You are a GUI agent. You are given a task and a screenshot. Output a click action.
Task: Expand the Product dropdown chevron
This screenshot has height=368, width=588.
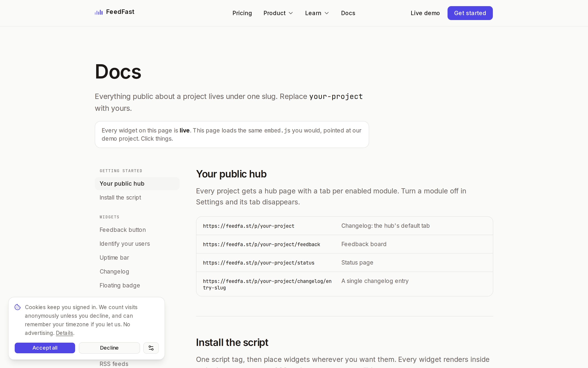pos(291,13)
